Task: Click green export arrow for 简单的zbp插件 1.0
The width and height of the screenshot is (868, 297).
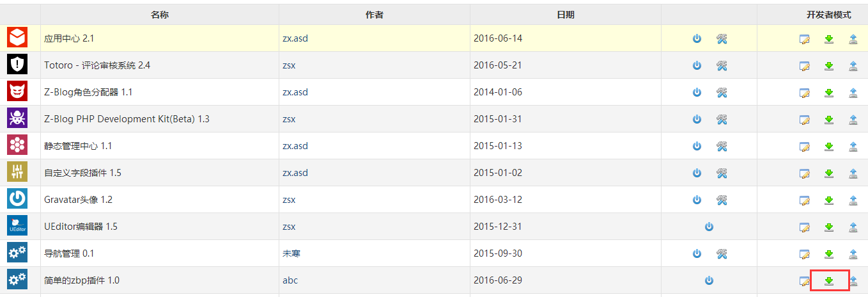Action: [x=829, y=281]
